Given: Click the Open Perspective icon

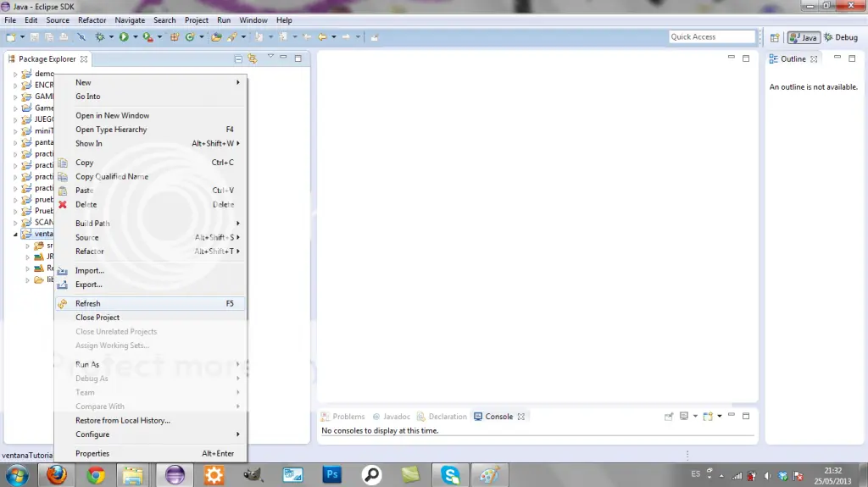Looking at the screenshot, I should [775, 37].
